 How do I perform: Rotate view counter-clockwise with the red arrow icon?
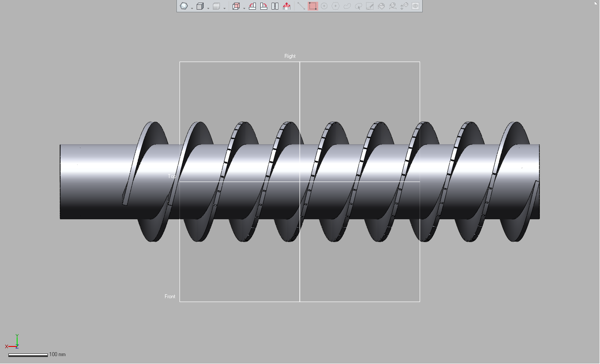point(252,6)
